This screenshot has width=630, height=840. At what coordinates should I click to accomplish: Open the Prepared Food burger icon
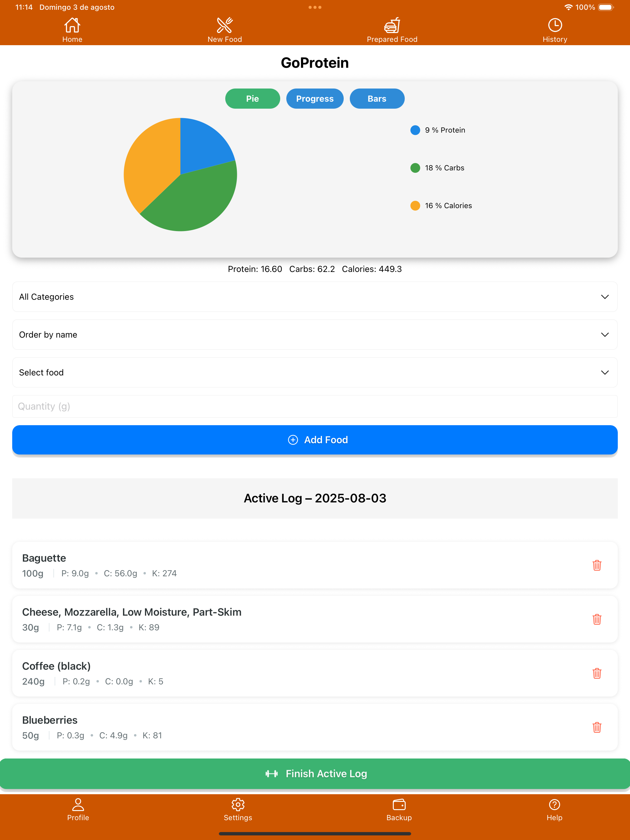tap(392, 25)
